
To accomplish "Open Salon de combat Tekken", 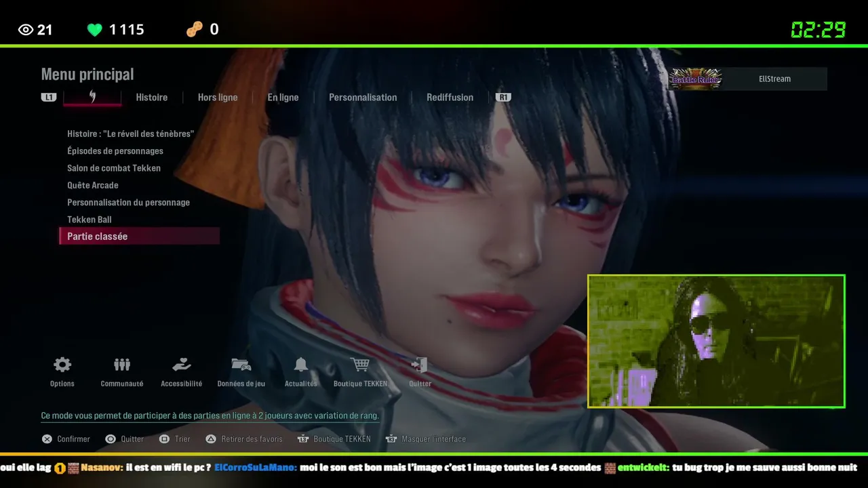I will coord(114,168).
